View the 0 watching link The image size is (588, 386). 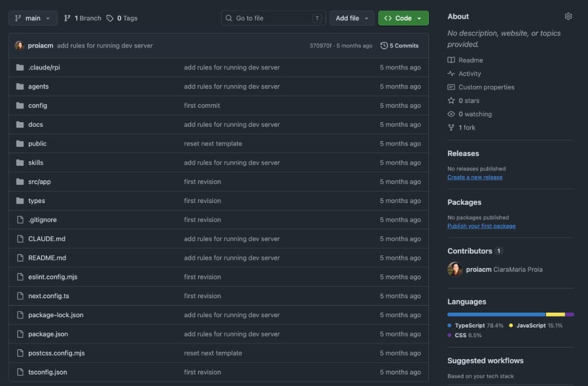pyautogui.click(x=475, y=114)
